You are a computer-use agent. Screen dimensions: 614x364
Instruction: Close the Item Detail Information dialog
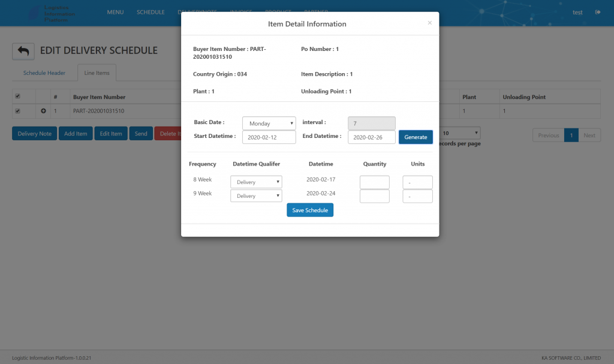coord(429,23)
